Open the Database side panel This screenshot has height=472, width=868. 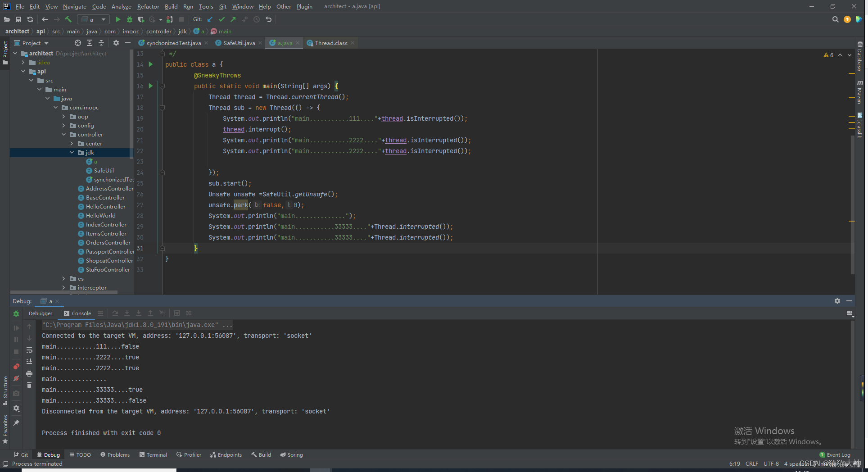(x=860, y=56)
